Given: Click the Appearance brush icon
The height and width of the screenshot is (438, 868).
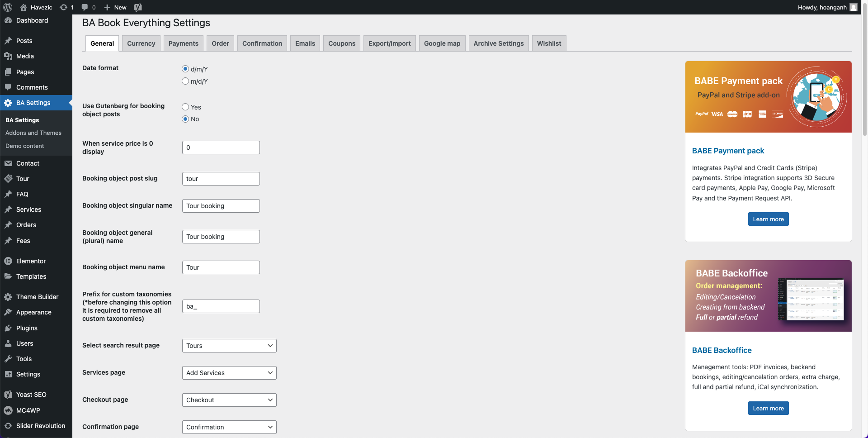Looking at the screenshot, I should 8,312.
